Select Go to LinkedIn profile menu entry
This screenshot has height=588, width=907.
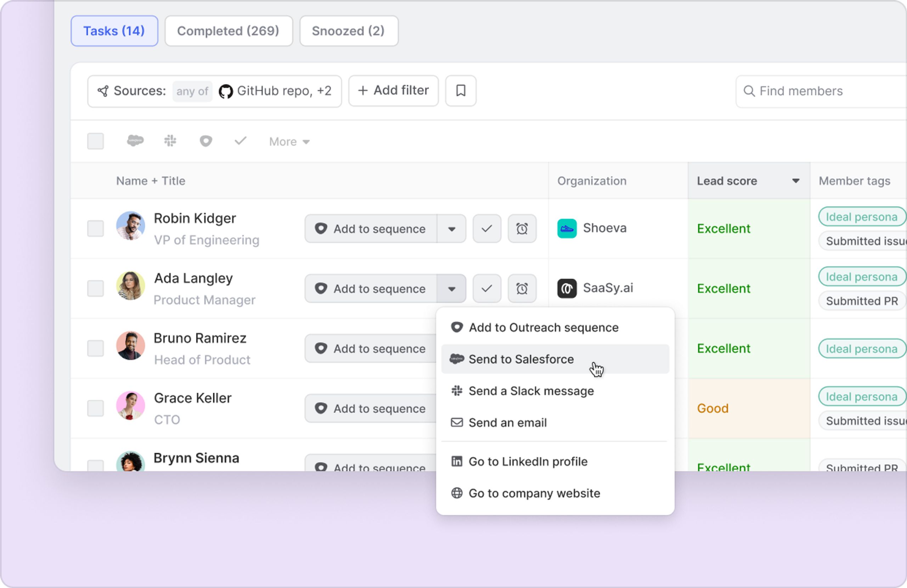coord(528,462)
